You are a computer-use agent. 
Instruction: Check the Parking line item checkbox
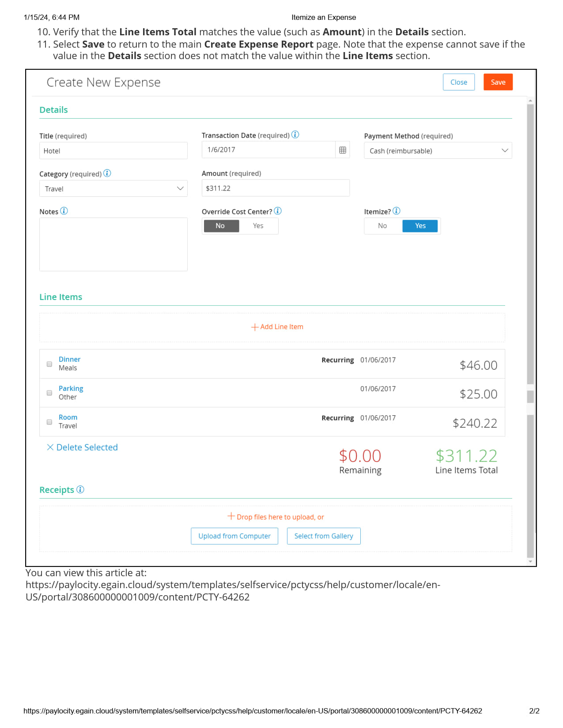pos(49,393)
